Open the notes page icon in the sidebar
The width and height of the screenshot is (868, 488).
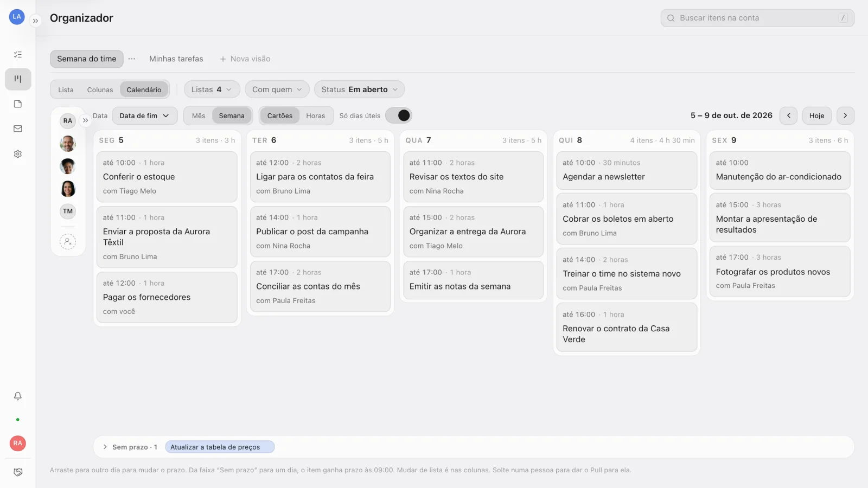(18, 104)
